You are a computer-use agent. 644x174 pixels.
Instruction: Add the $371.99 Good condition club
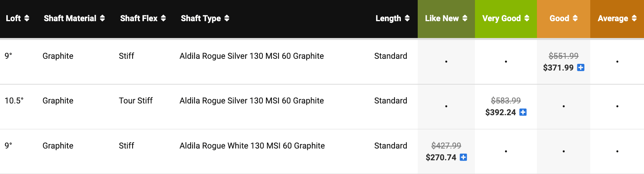pos(581,68)
